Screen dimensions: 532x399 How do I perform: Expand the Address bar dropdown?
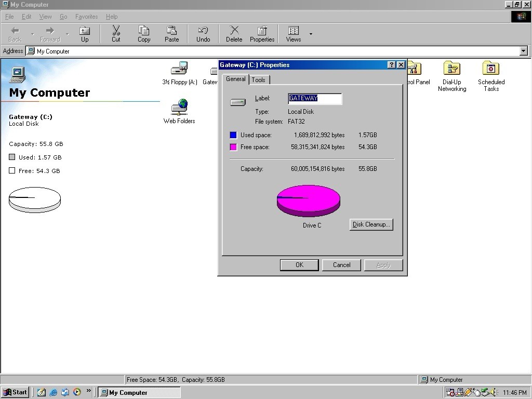pos(524,51)
